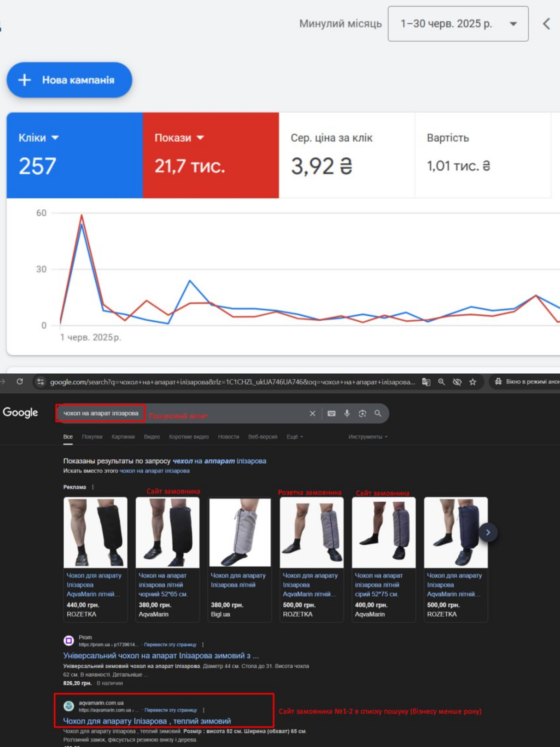Switch to the Видео search tab
This screenshot has width=560, height=747.
click(x=152, y=437)
